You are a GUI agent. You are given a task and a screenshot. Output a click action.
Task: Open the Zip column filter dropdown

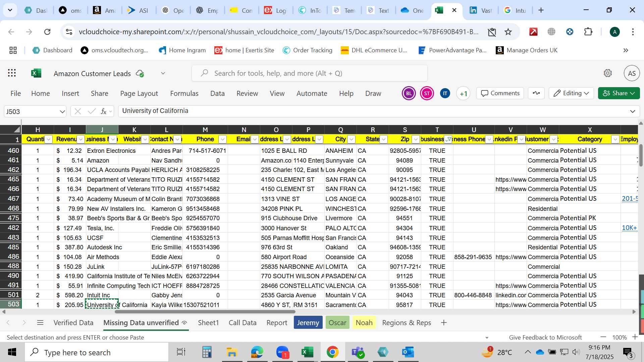tap(416, 139)
